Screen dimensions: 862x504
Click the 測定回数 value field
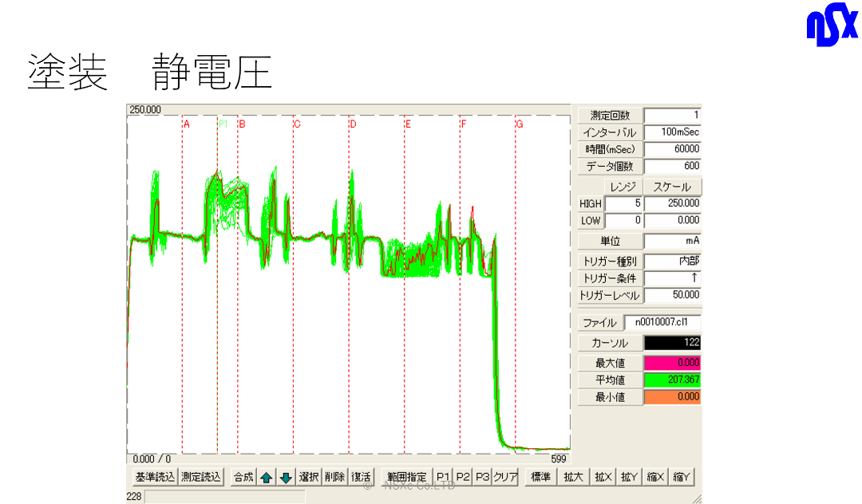pos(672,116)
